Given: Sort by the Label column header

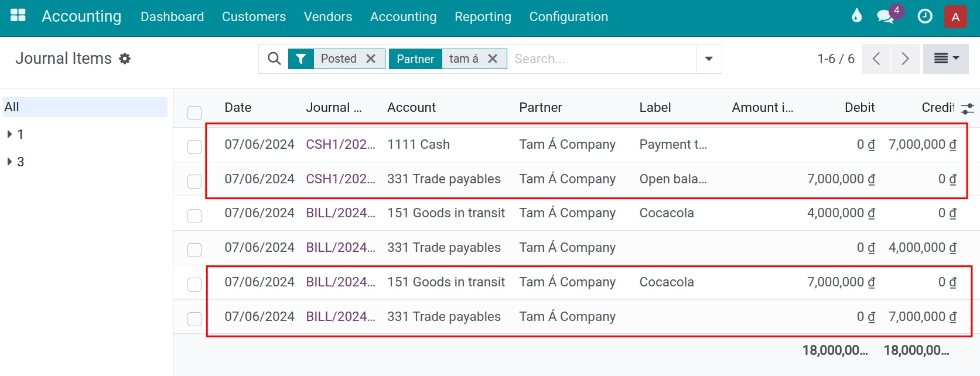Looking at the screenshot, I should pos(655,108).
